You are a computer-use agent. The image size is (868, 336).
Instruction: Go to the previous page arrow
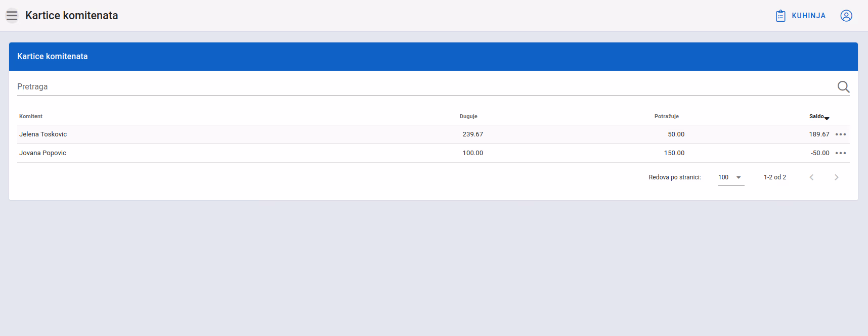(x=811, y=177)
